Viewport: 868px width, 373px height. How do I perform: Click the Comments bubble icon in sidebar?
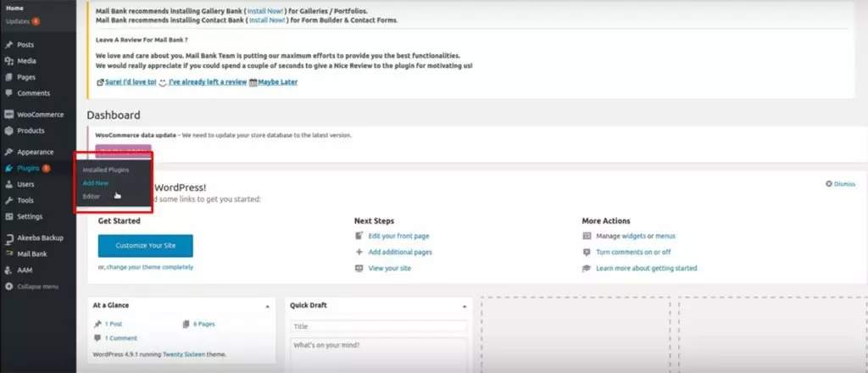8,93
